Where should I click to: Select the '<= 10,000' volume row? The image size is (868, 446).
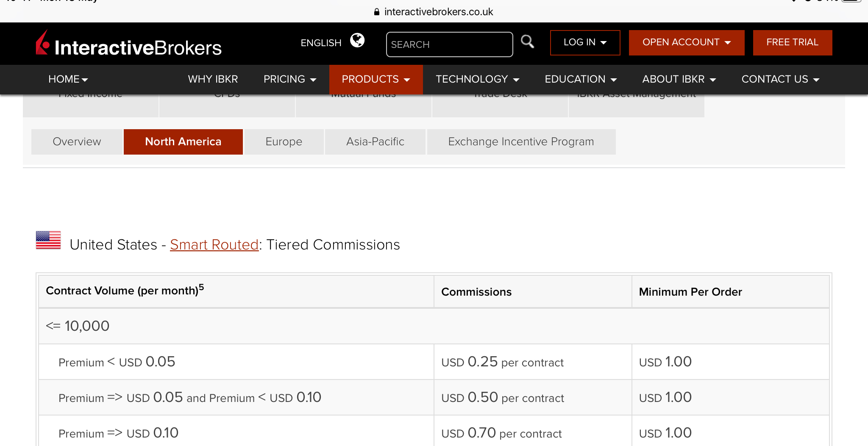pyautogui.click(x=434, y=326)
